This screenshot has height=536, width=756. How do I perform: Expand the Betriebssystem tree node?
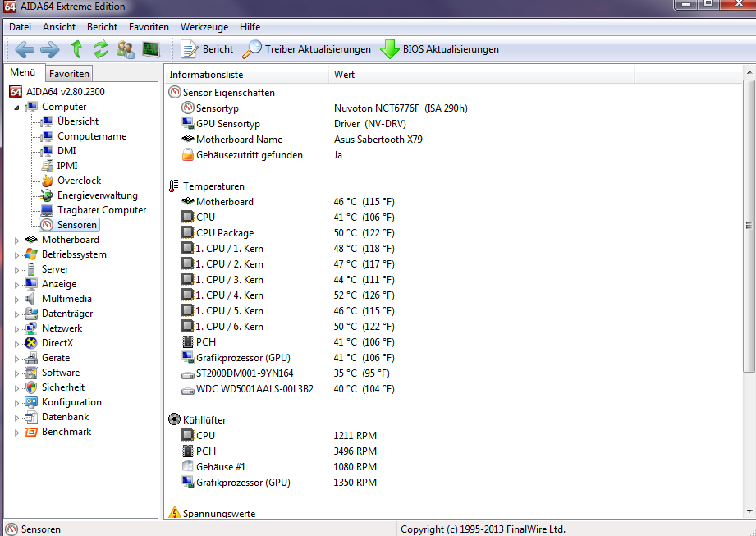point(16,255)
